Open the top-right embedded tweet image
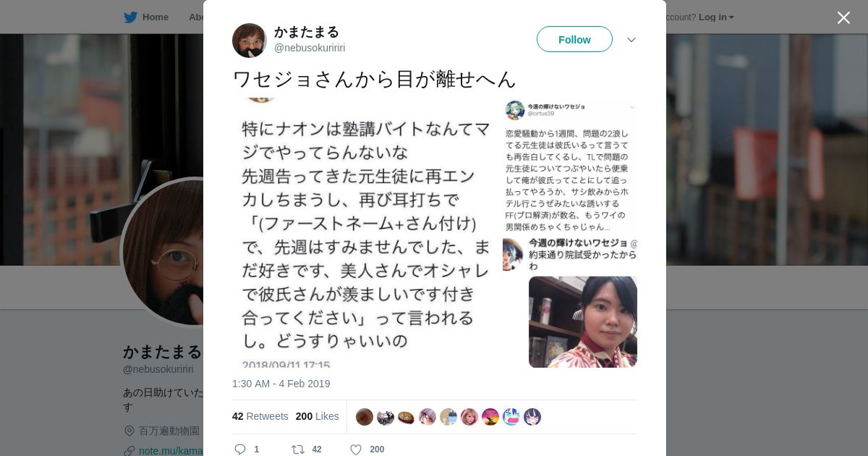The image size is (868, 456). [570, 166]
